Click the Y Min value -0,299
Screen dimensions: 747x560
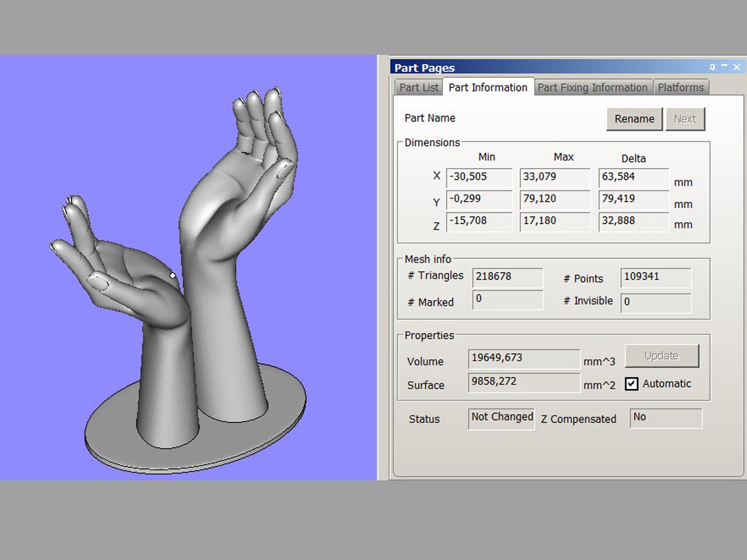[479, 200]
